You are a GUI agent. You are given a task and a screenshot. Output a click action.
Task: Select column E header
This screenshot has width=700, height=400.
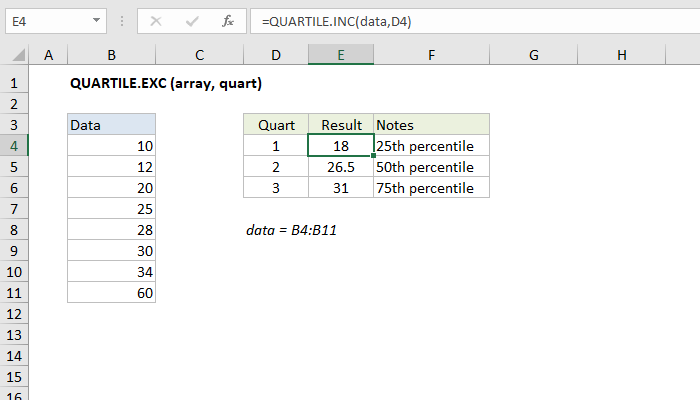[341, 55]
